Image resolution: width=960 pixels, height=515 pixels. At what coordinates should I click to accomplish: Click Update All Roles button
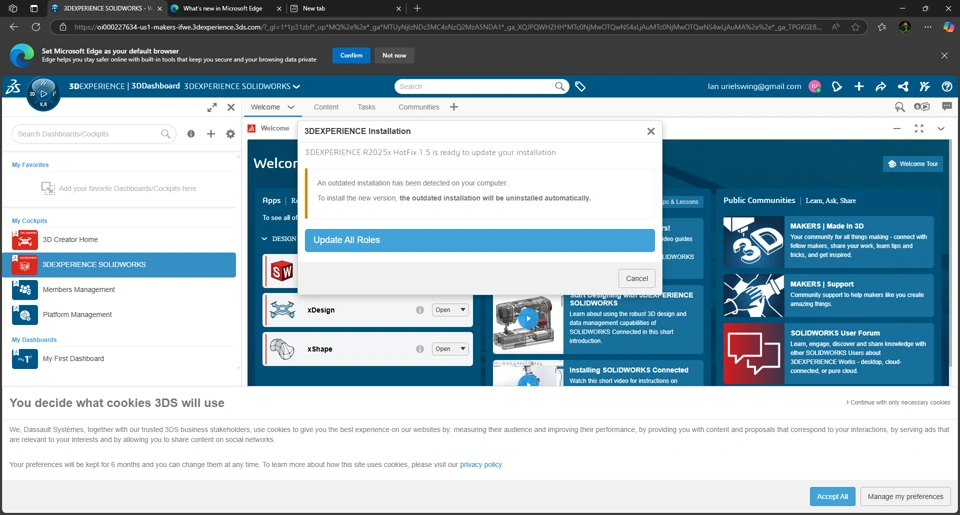pyautogui.click(x=480, y=240)
